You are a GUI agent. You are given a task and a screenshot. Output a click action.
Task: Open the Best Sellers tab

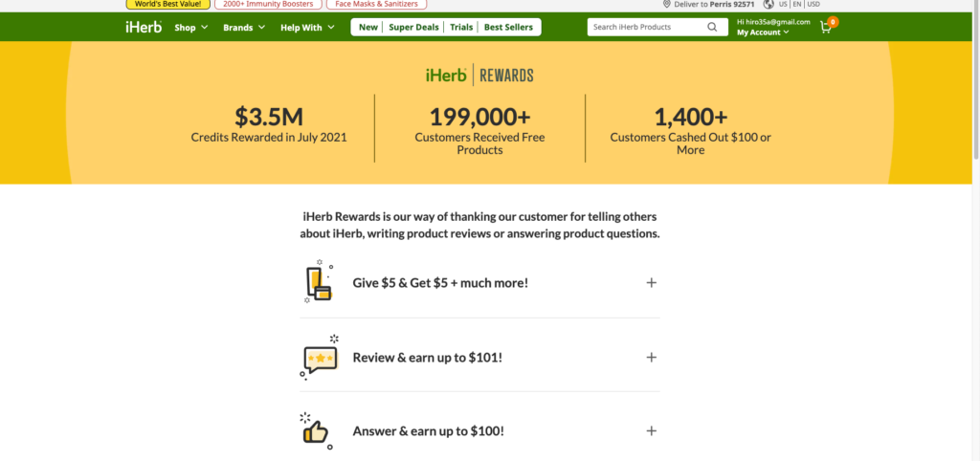[x=509, y=27]
